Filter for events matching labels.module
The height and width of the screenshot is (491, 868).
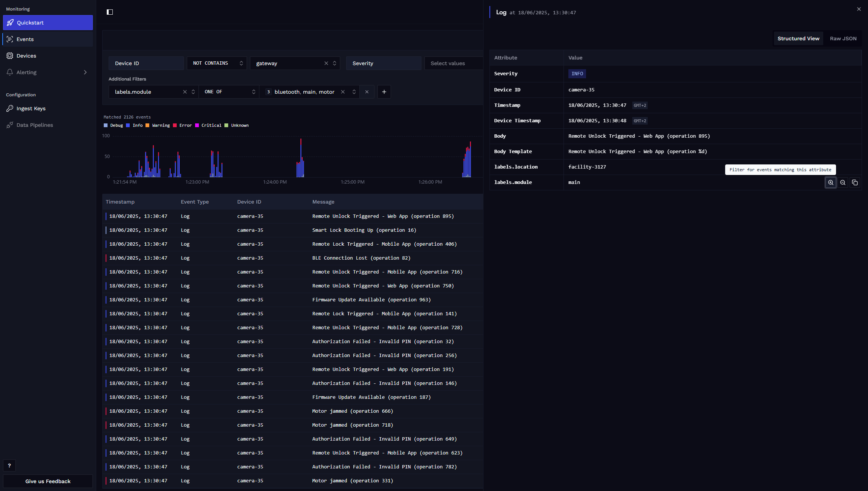click(x=831, y=182)
